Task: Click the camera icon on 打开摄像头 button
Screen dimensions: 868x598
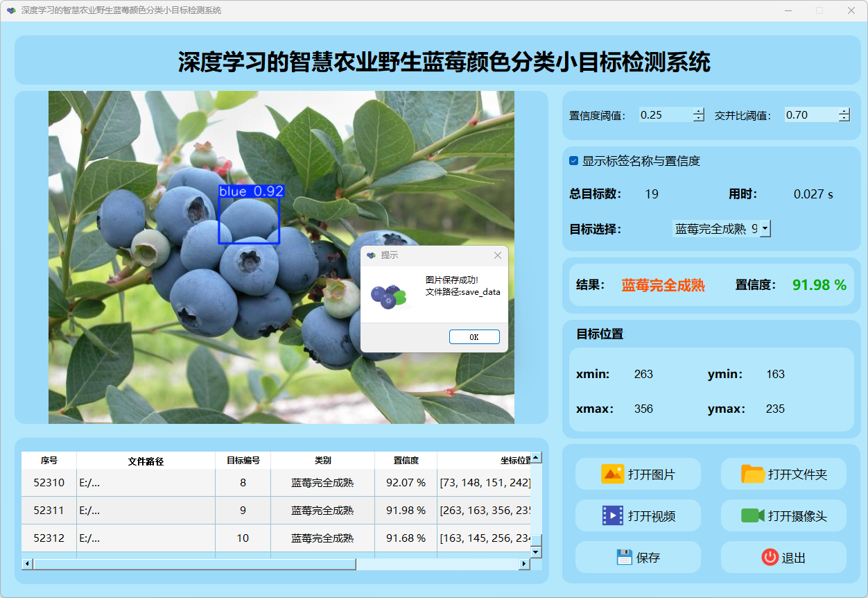Action: pyautogui.click(x=753, y=515)
